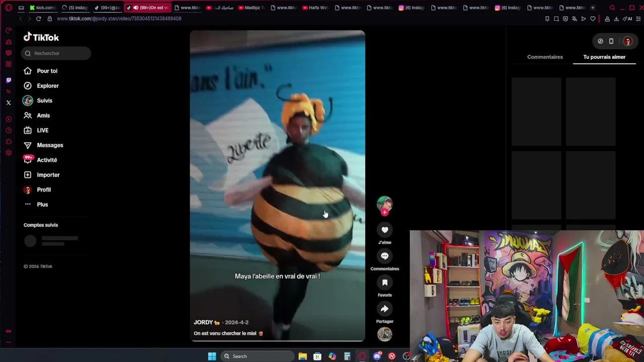The width and height of the screenshot is (644, 362).
Task: Open X (Twitter) in Opera sidebar
Action: (9, 103)
